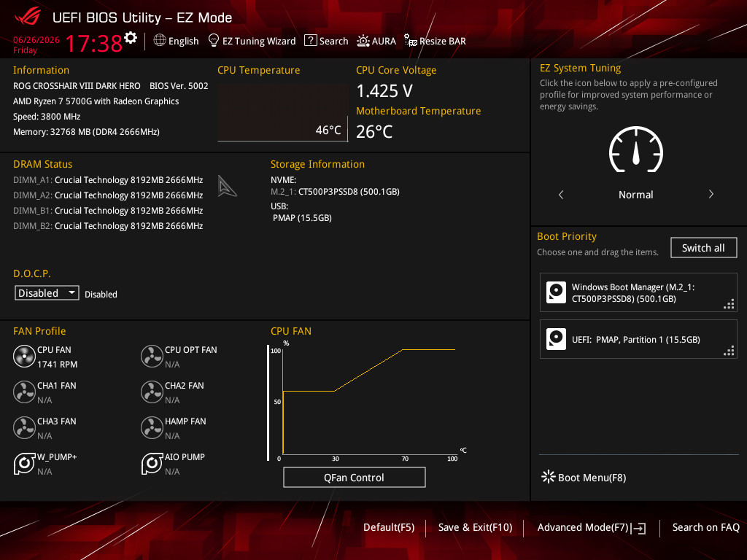Select UEFI PMAP Partition 1 boot entry
Image resolution: width=747 pixels, height=560 pixels.
click(x=638, y=339)
